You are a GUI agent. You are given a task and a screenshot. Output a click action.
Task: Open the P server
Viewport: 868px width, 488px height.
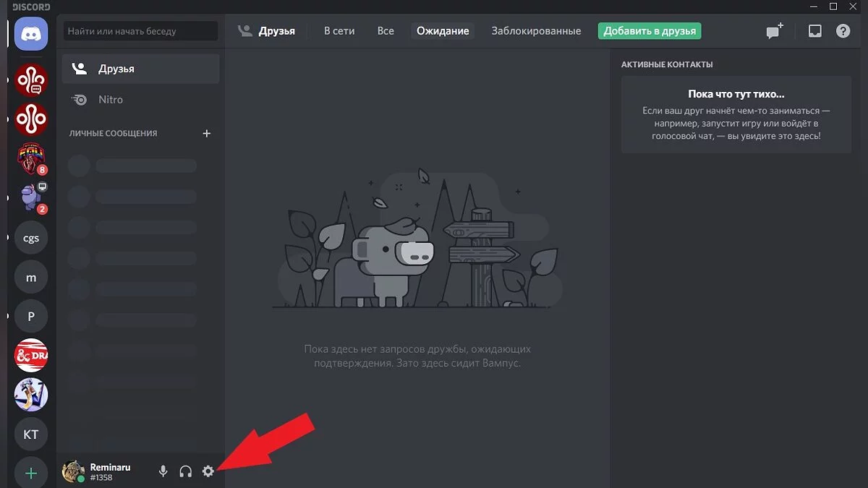(31, 316)
